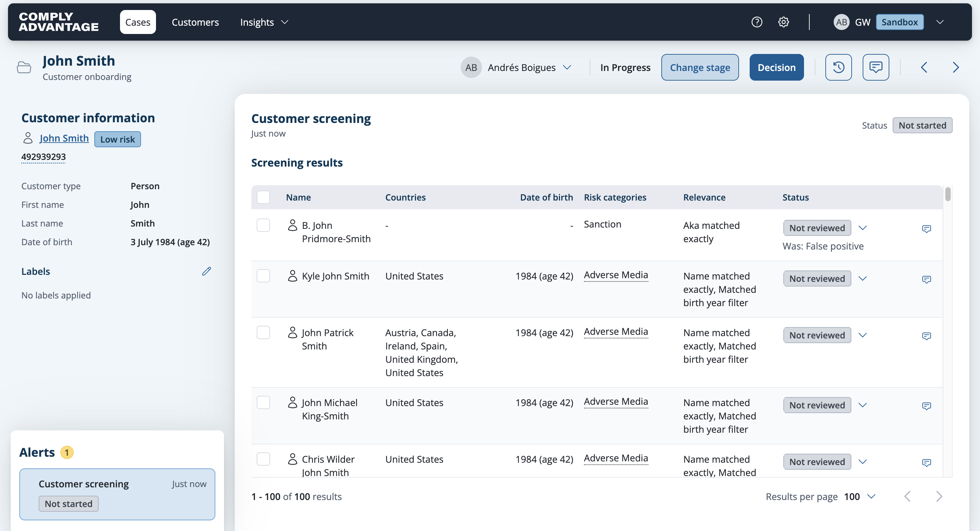Image resolution: width=980 pixels, height=531 pixels.
Task: Select John Michael King-Smith checkbox
Action: pyautogui.click(x=263, y=402)
